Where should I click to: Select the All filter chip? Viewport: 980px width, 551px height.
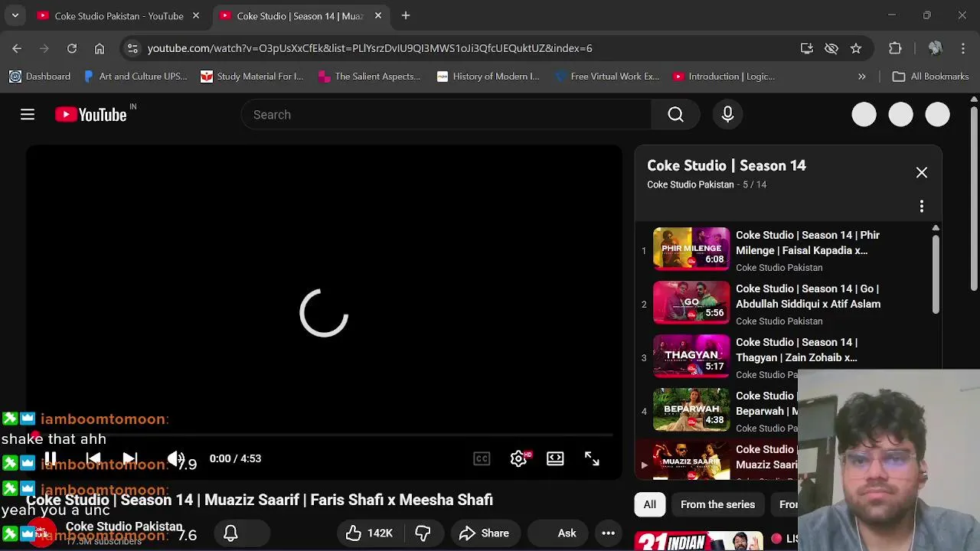649,504
